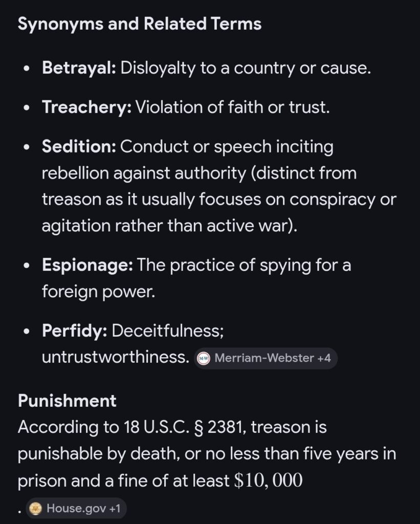
Task: Click the text 'Disloyalty to a country or cause'
Action: [245, 68]
